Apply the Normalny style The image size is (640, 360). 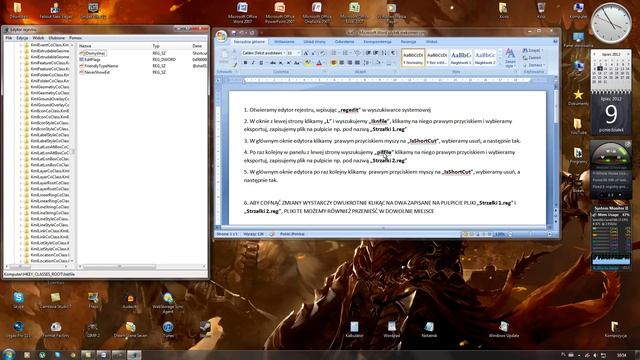coord(413,57)
